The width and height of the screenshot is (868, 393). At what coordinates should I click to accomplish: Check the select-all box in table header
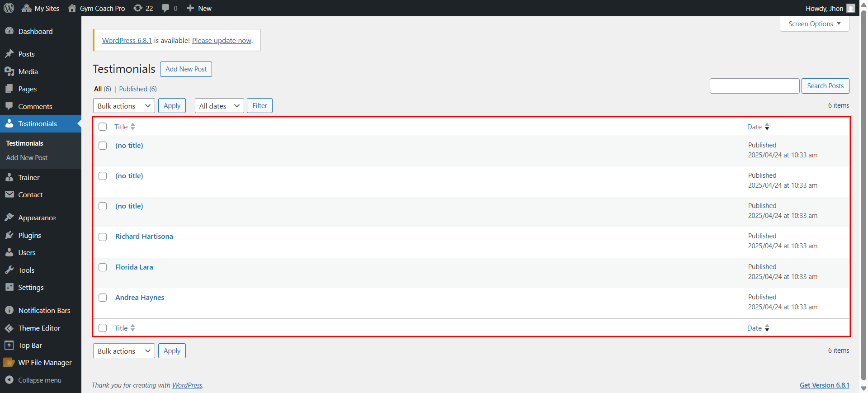[x=103, y=127]
